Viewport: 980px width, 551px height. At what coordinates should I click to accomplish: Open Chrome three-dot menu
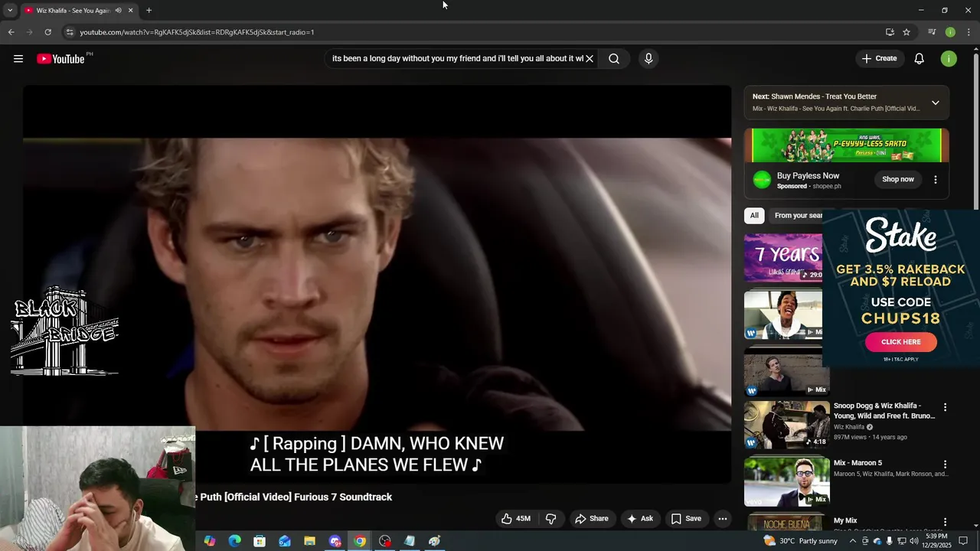969,32
